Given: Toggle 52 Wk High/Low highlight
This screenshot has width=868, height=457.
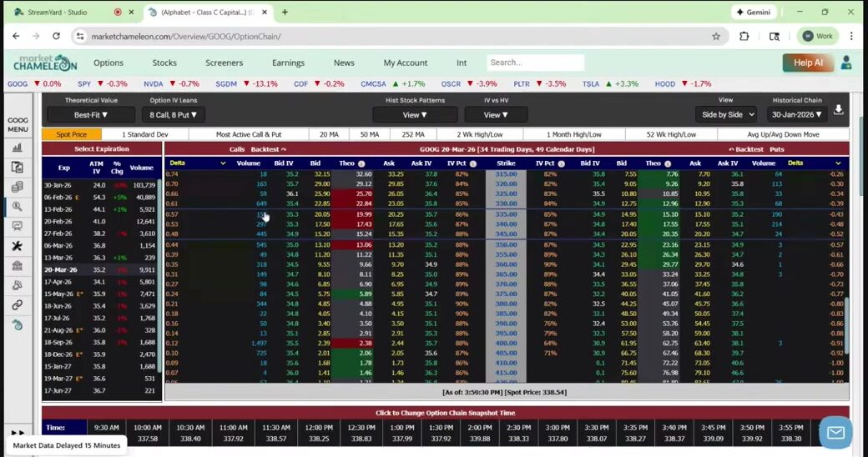Looking at the screenshot, I should [671, 134].
